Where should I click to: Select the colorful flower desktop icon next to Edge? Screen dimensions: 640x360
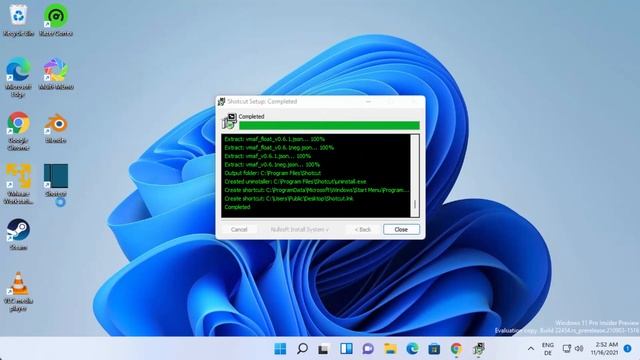pyautogui.click(x=56, y=74)
